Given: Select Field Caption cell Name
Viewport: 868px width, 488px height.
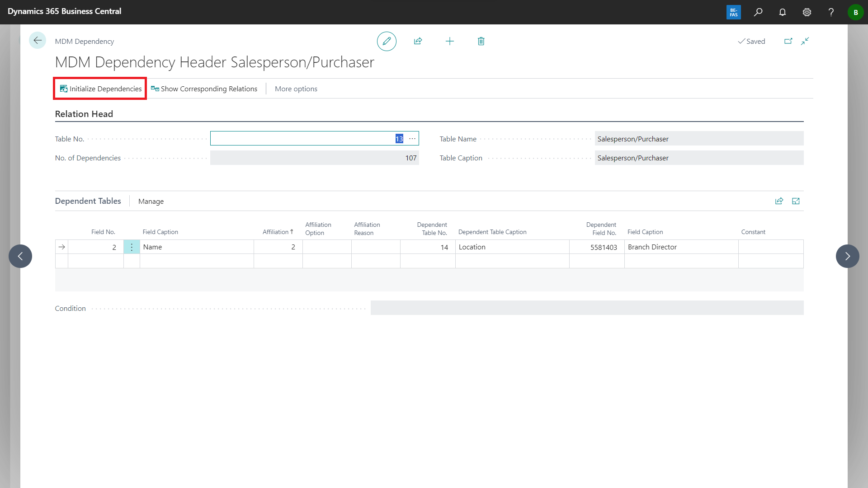Looking at the screenshot, I should pyautogui.click(x=197, y=247).
